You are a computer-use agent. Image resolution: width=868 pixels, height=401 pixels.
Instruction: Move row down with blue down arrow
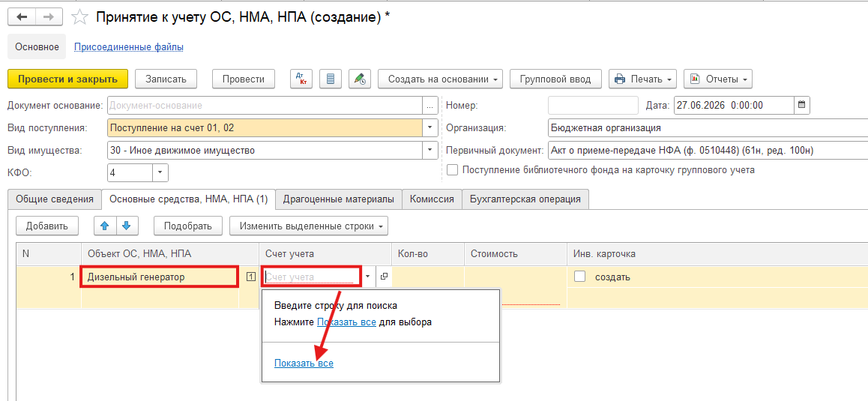coord(127,226)
